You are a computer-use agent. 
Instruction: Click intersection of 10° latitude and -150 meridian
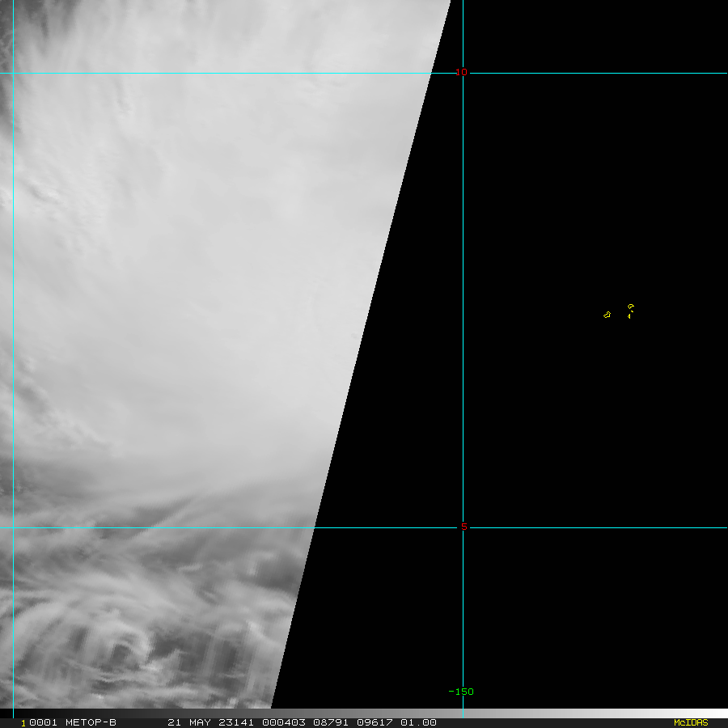[x=463, y=73]
